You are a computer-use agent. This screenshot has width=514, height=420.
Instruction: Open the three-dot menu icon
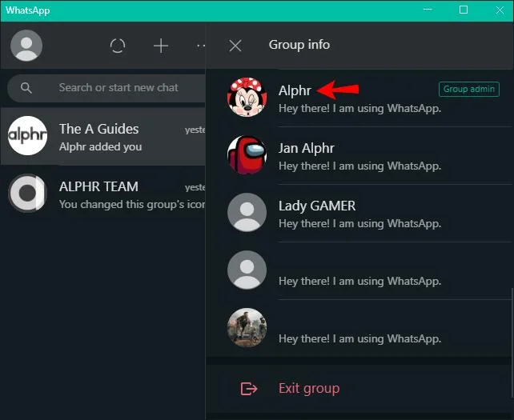click(201, 46)
